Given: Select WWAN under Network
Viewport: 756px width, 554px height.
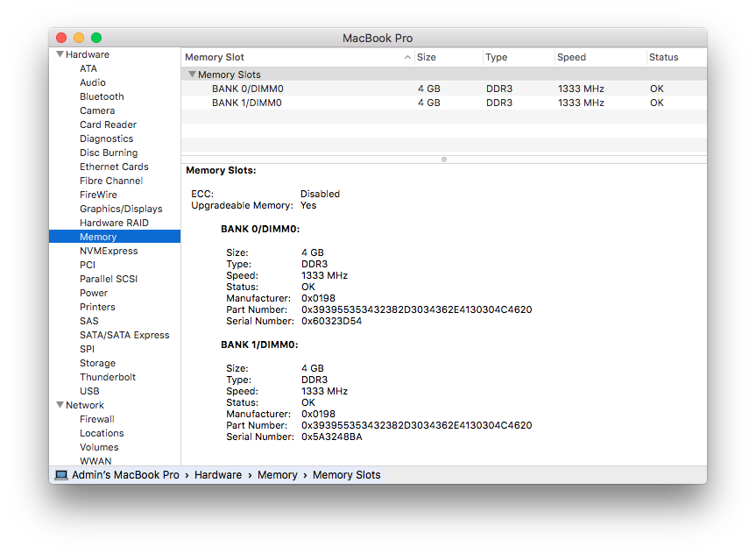Looking at the screenshot, I should tap(95, 461).
